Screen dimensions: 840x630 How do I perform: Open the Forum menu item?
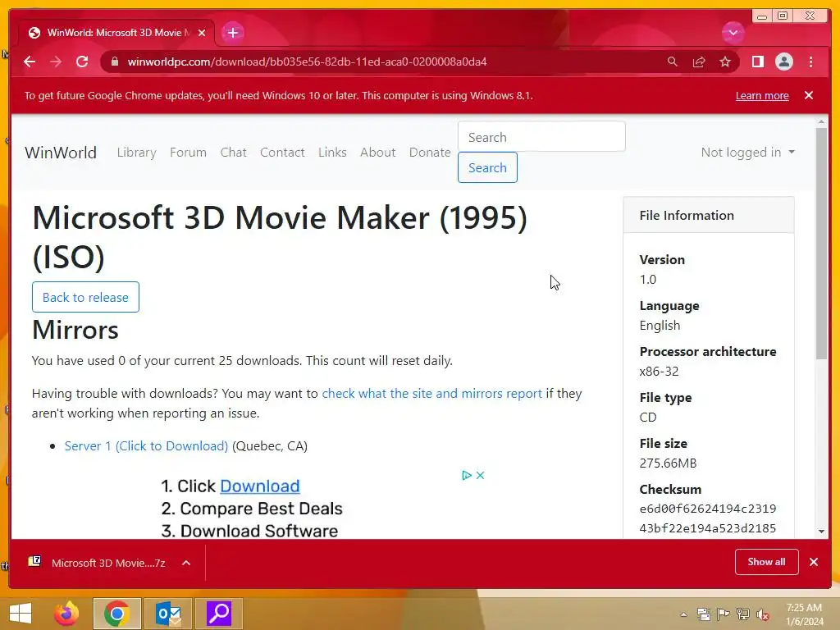pyautogui.click(x=188, y=152)
